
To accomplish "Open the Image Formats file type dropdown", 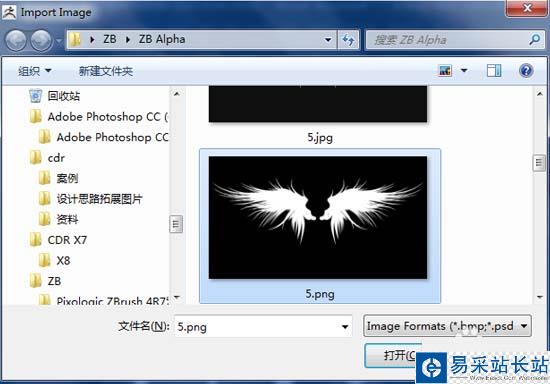I will pyautogui.click(x=448, y=326).
